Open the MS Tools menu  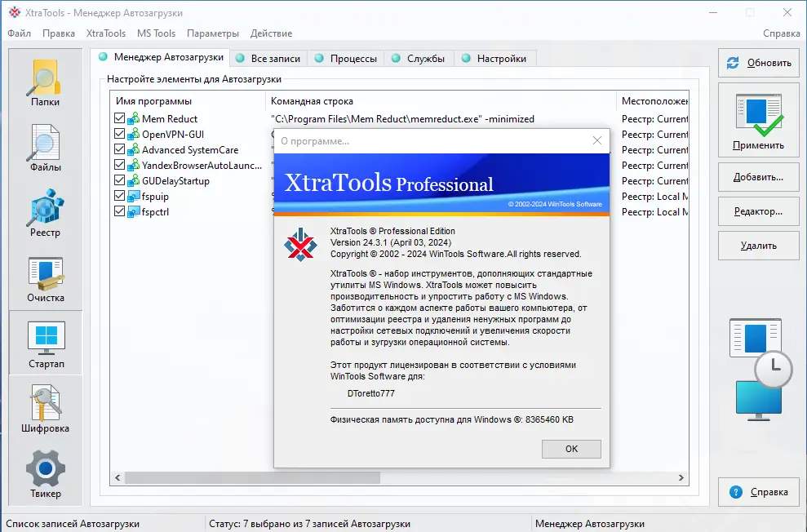(x=156, y=33)
